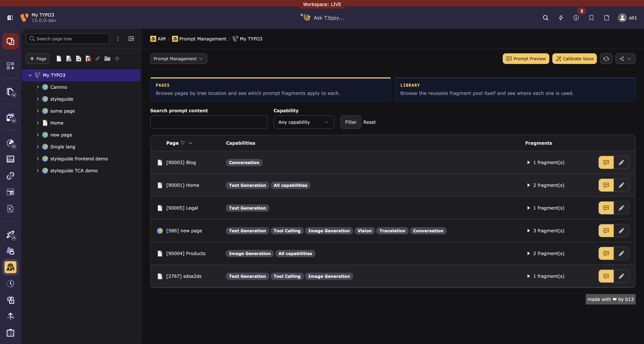Viewport: 644px width, 344px height.
Task: Open the Prompt Management dropdown
Action: point(179,59)
